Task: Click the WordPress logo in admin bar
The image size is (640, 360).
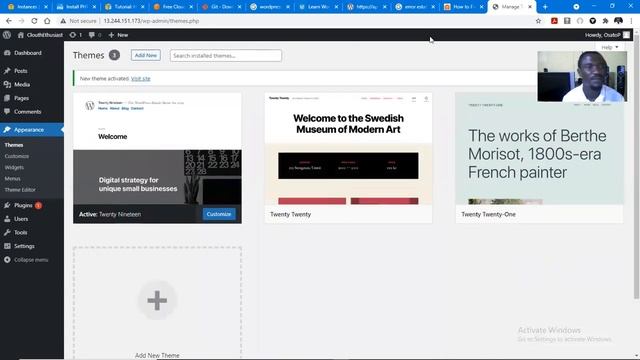Action: point(7,35)
